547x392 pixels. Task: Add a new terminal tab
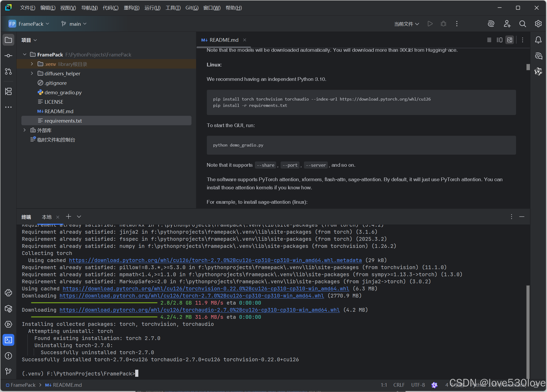click(69, 217)
